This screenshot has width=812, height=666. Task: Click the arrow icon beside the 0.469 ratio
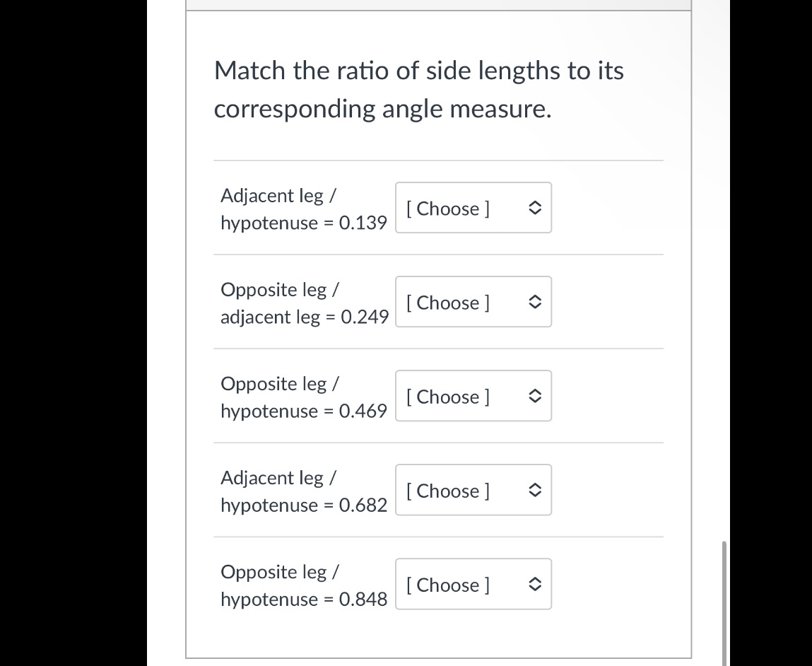tap(535, 397)
